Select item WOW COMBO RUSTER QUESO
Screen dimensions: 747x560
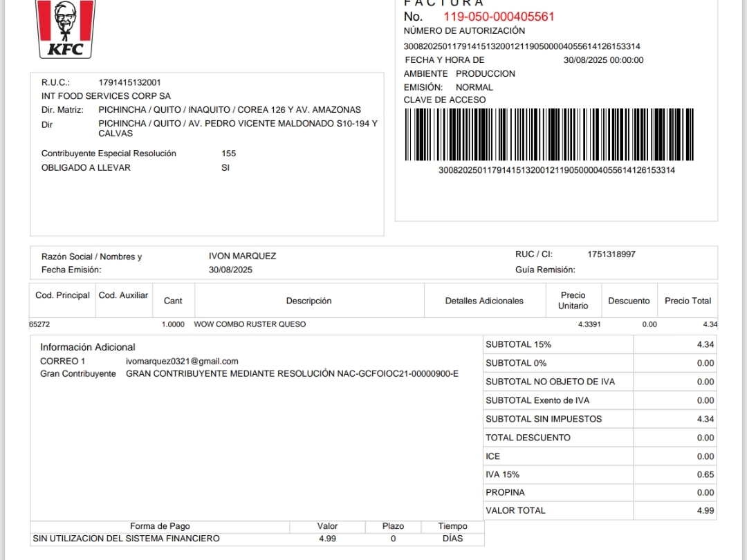tap(250, 324)
